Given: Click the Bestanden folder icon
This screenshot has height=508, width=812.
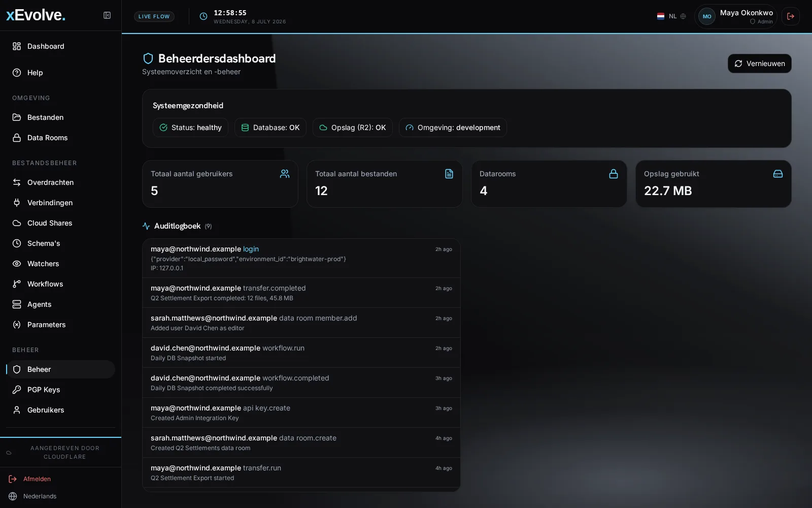Looking at the screenshot, I should (x=17, y=117).
